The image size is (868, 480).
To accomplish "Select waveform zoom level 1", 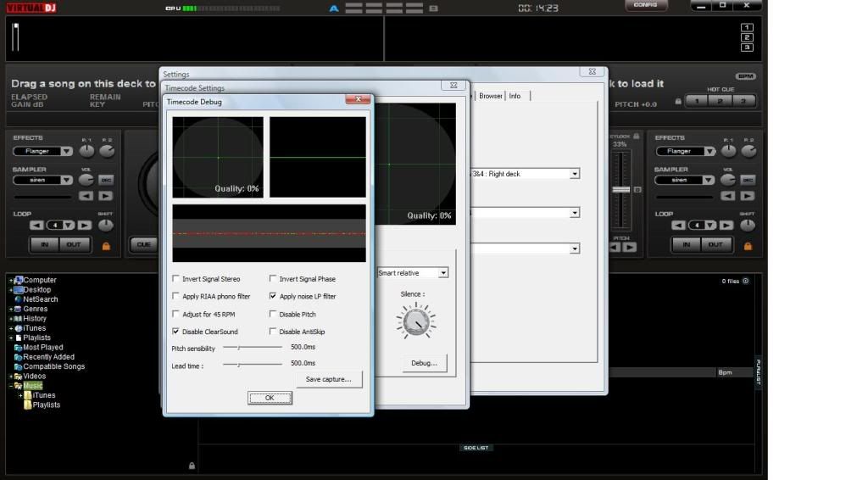I will (747, 27).
